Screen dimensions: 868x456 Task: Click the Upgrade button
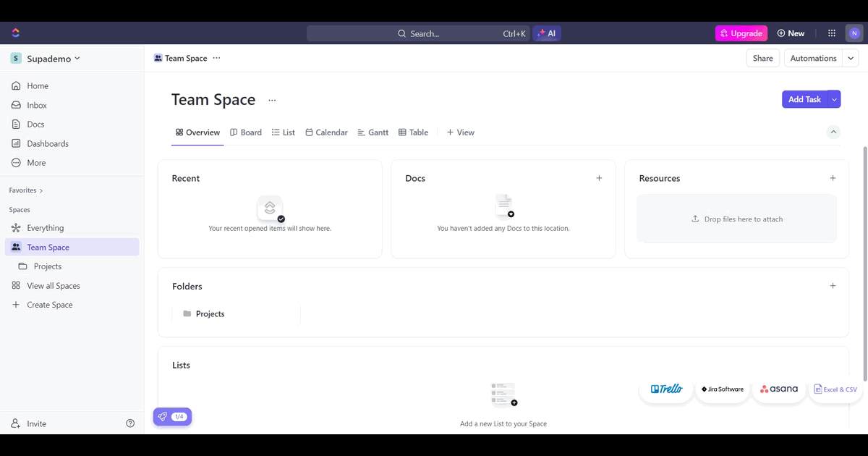tap(741, 33)
